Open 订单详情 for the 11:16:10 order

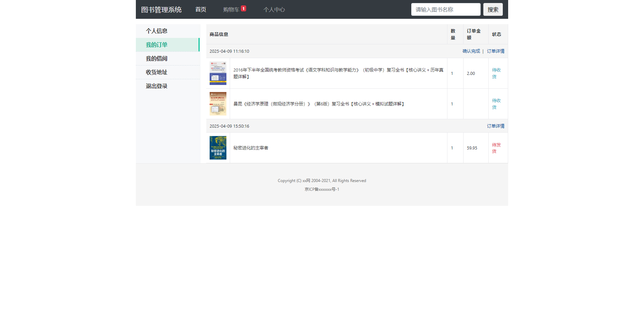click(x=496, y=51)
